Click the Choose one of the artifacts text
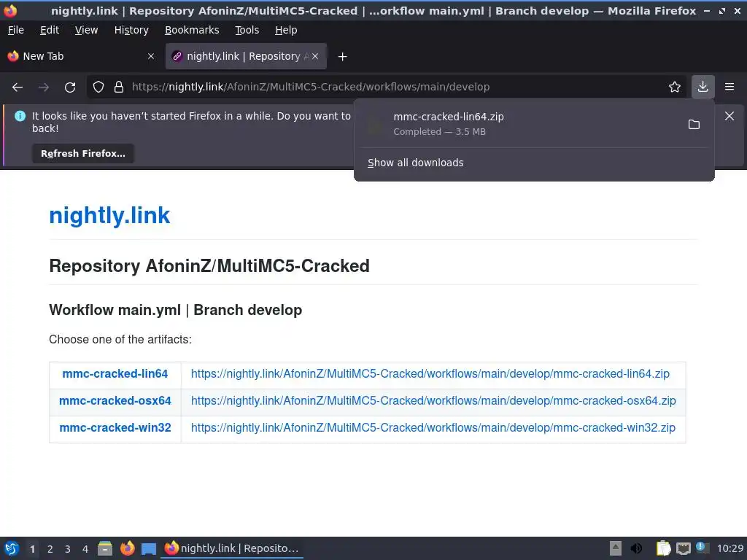The height and width of the screenshot is (560, 747). pyautogui.click(x=120, y=340)
